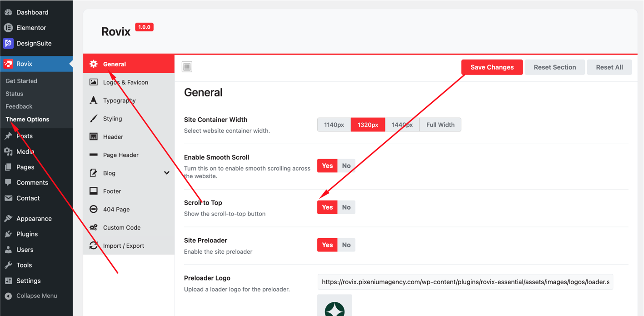Image resolution: width=644 pixels, height=316 pixels.
Task: Click the Styling brush icon
Action: point(94,119)
